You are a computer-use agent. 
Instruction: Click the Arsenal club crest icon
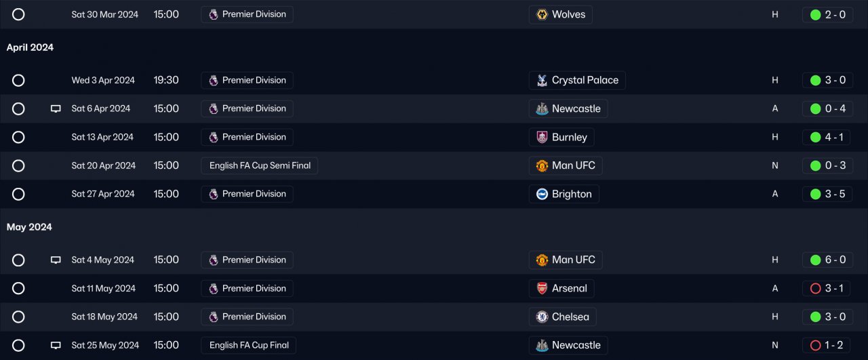(542, 288)
